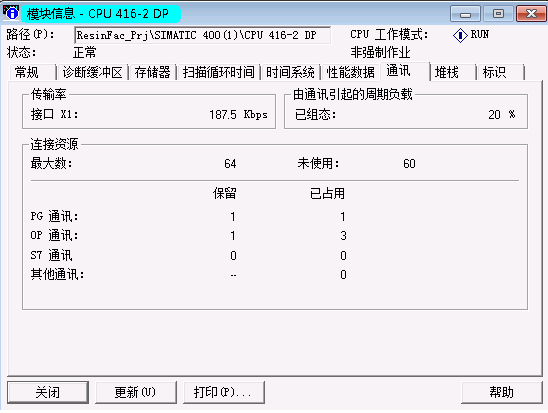Select the 其他通讯 row label

coord(57,274)
